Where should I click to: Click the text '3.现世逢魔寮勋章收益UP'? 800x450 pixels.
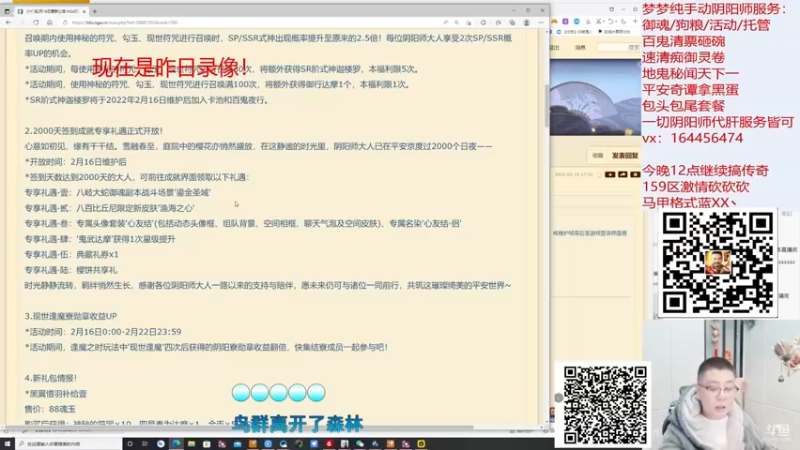tap(70, 316)
